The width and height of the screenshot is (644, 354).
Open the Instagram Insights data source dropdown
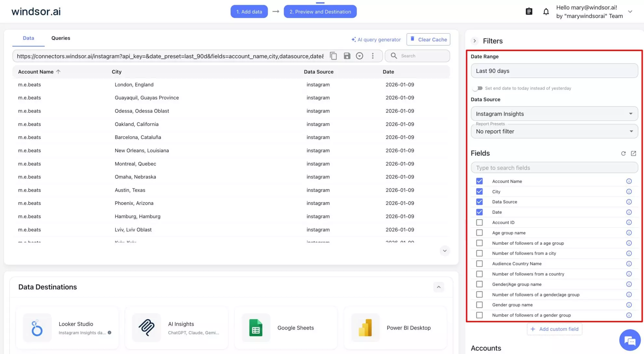pos(554,114)
